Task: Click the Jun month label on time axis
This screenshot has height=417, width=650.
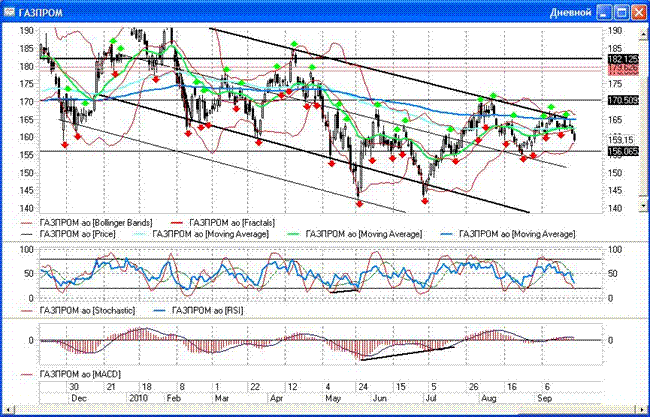Action: click(x=379, y=398)
